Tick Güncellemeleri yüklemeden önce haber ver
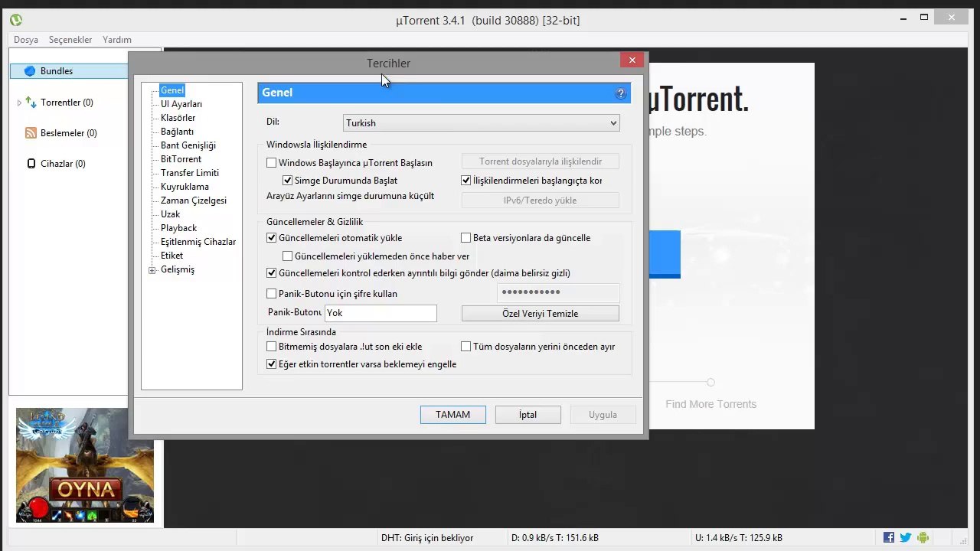The image size is (980, 551). 287,256
